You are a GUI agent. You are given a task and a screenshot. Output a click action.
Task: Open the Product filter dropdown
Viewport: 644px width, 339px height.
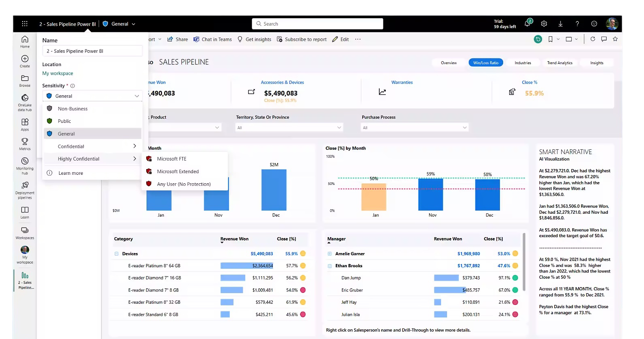click(185, 127)
